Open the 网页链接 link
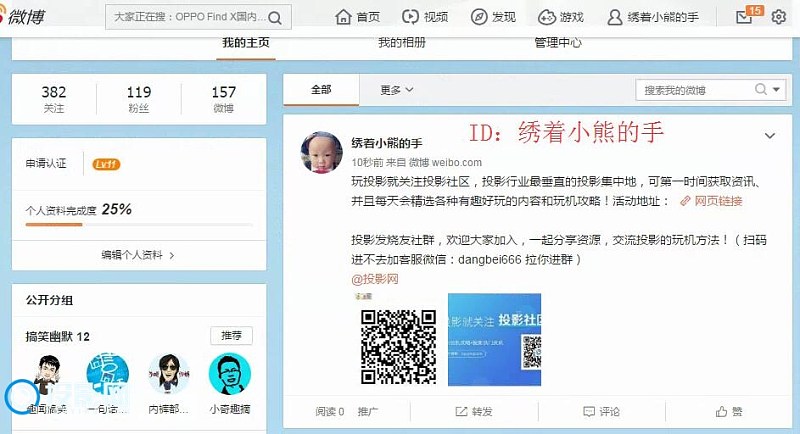 (711, 201)
